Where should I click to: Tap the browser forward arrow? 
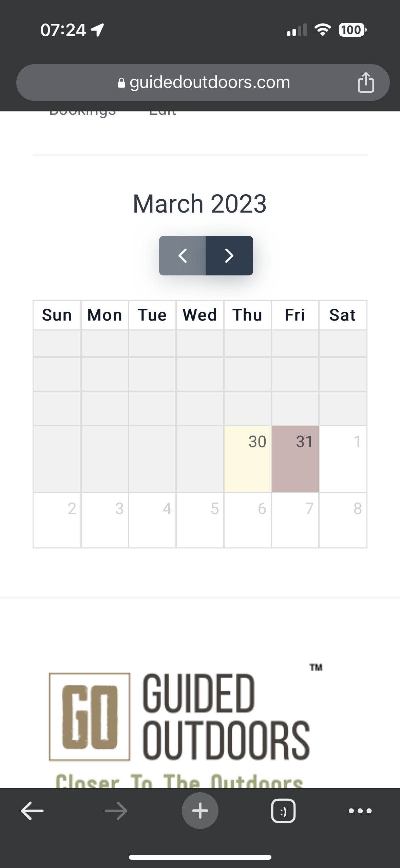point(116,811)
